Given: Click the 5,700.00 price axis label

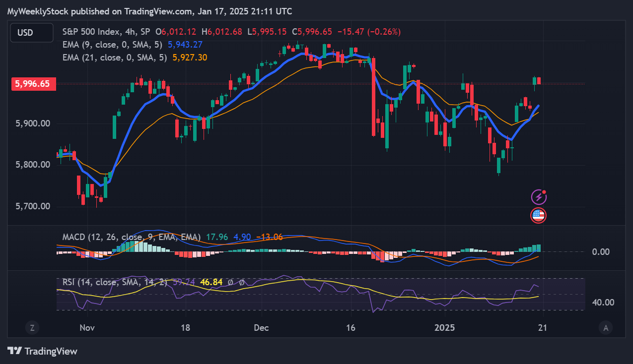Looking at the screenshot, I should 32,206.
